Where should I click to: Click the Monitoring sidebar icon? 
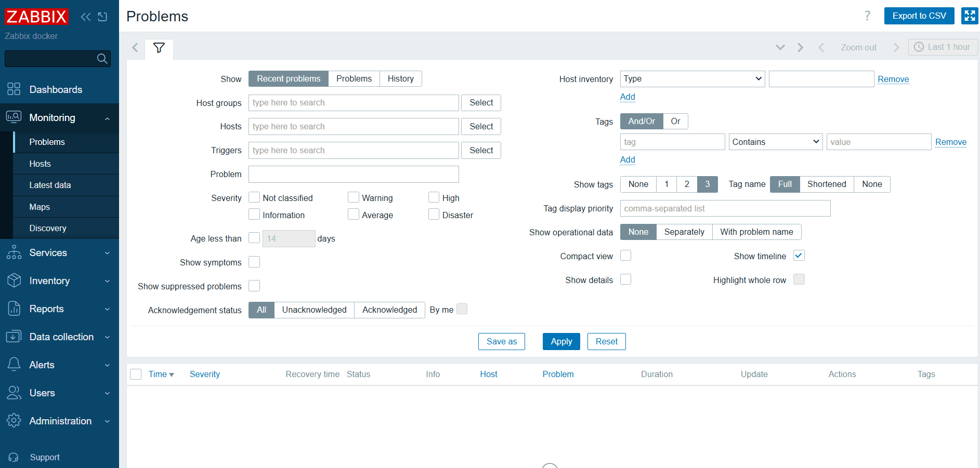coord(14,117)
